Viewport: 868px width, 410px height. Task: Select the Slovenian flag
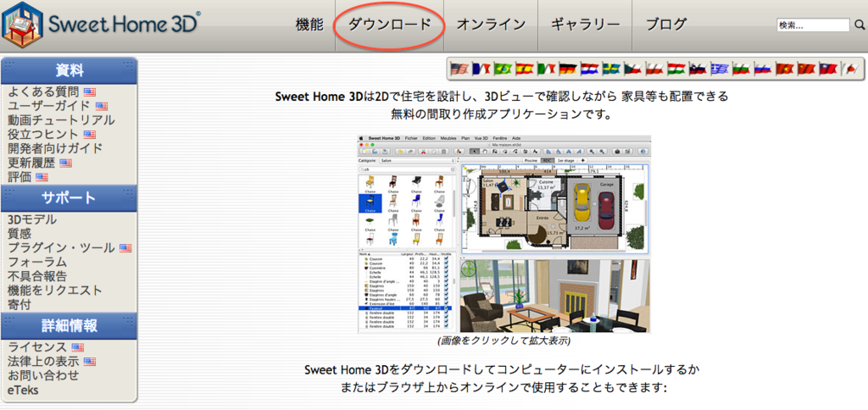[x=697, y=69]
